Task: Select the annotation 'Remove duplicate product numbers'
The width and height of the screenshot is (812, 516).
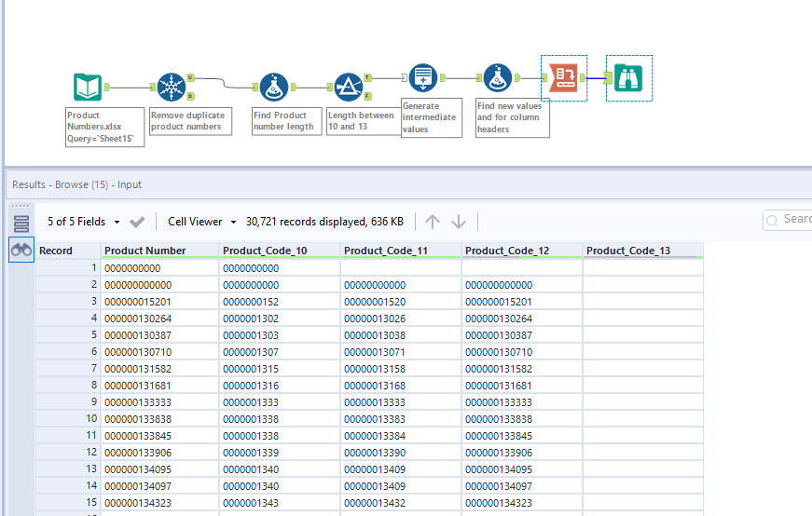Action: [x=190, y=121]
